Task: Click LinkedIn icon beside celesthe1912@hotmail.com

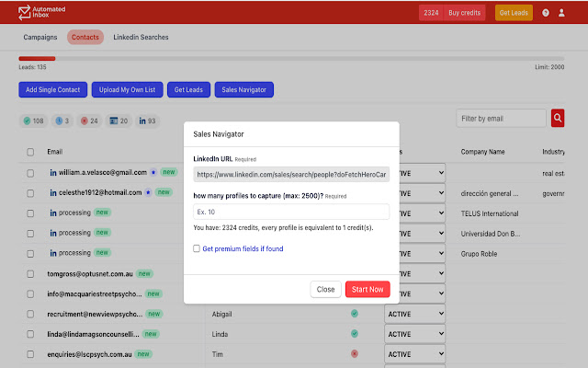Action: tap(53, 193)
